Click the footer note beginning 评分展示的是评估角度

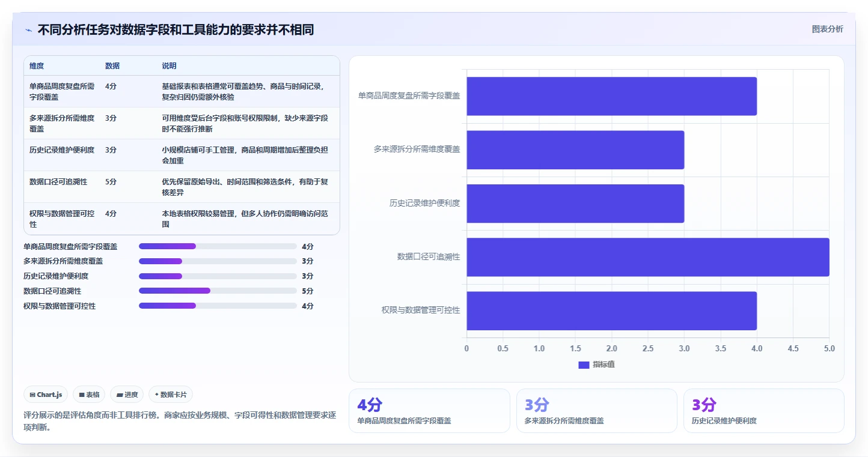(180, 421)
